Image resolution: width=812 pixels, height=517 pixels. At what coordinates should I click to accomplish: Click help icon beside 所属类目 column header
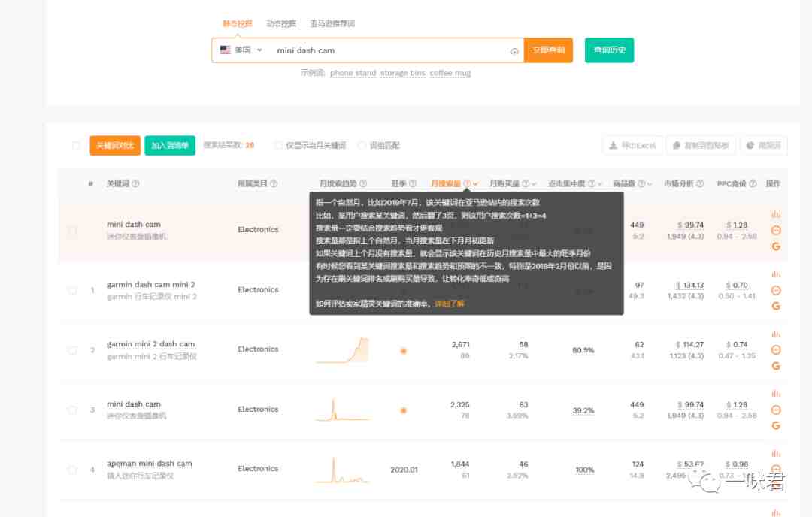tap(274, 183)
